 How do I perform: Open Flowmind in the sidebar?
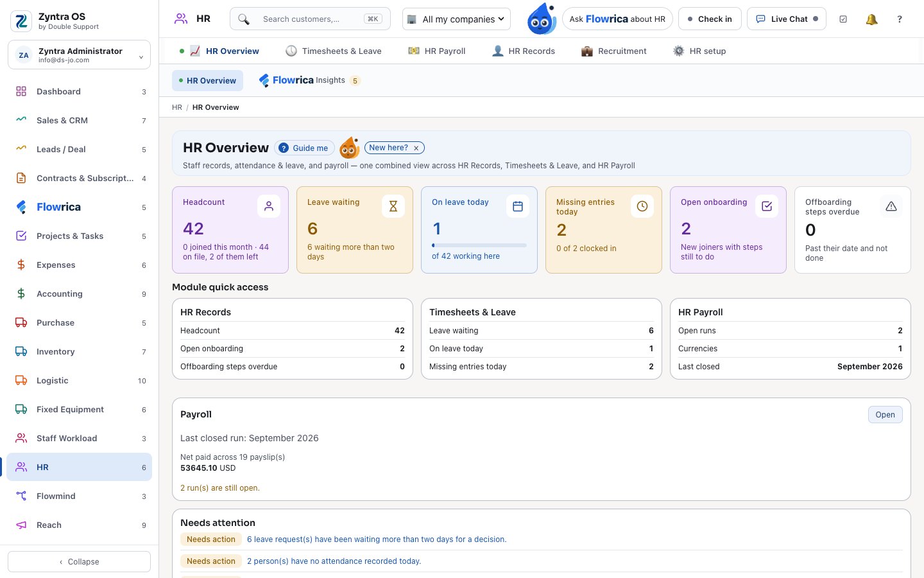pyautogui.click(x=80, y=496)
